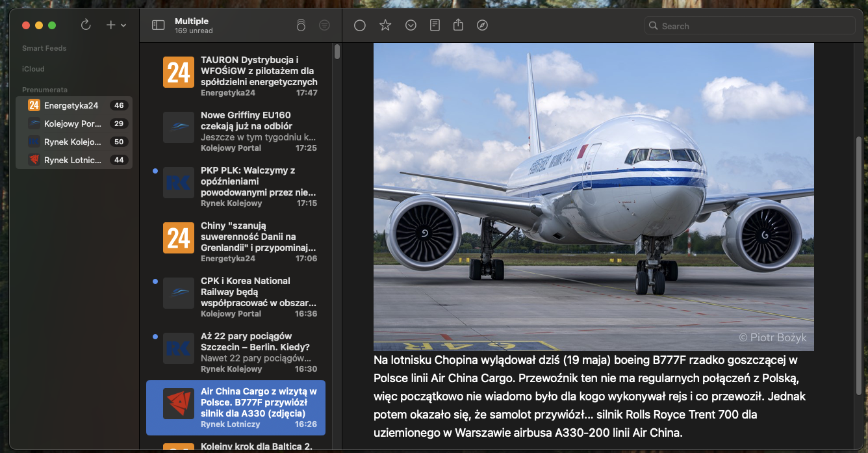Click the article list scrollbar

pos(337,52)
